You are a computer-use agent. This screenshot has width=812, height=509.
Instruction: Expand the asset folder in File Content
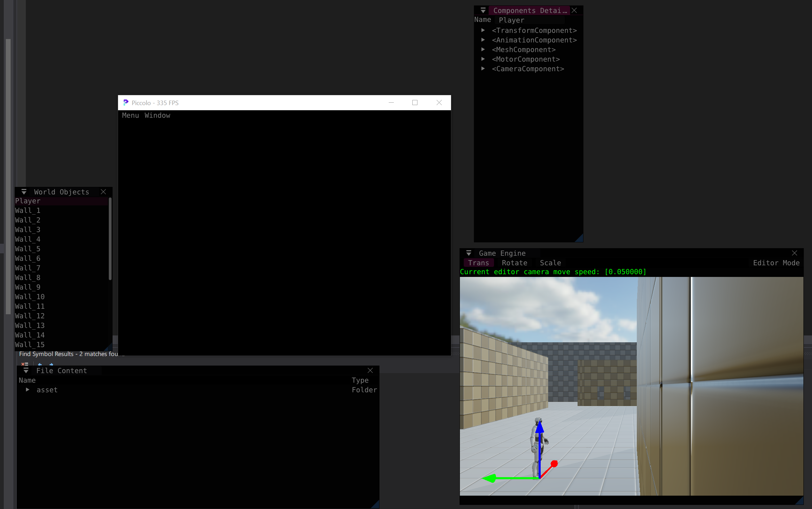click(x=27, y=390)
